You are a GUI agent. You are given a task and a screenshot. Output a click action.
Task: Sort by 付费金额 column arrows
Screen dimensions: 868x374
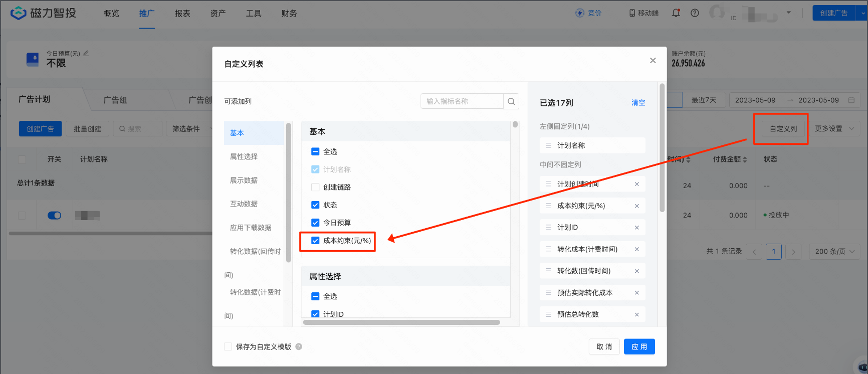tap(745, 159)
